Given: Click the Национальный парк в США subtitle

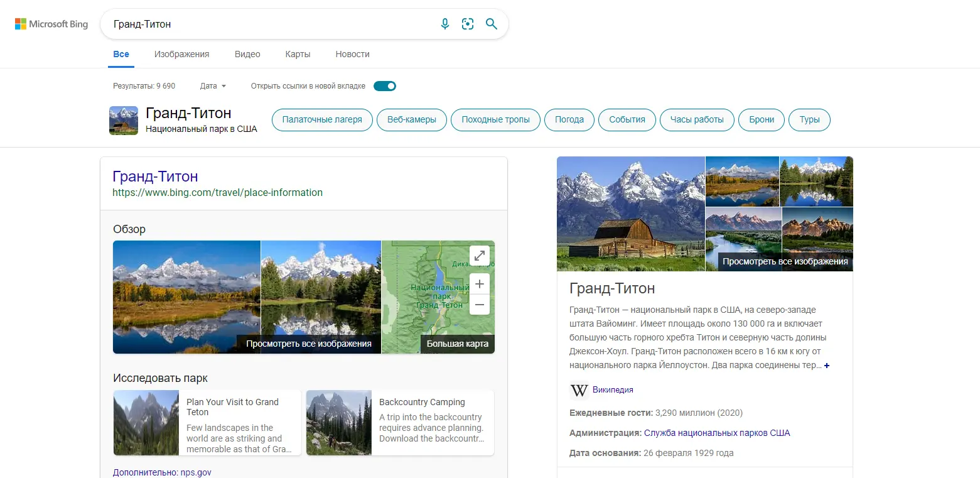Looking at the screenshot, I should point(202,129).
